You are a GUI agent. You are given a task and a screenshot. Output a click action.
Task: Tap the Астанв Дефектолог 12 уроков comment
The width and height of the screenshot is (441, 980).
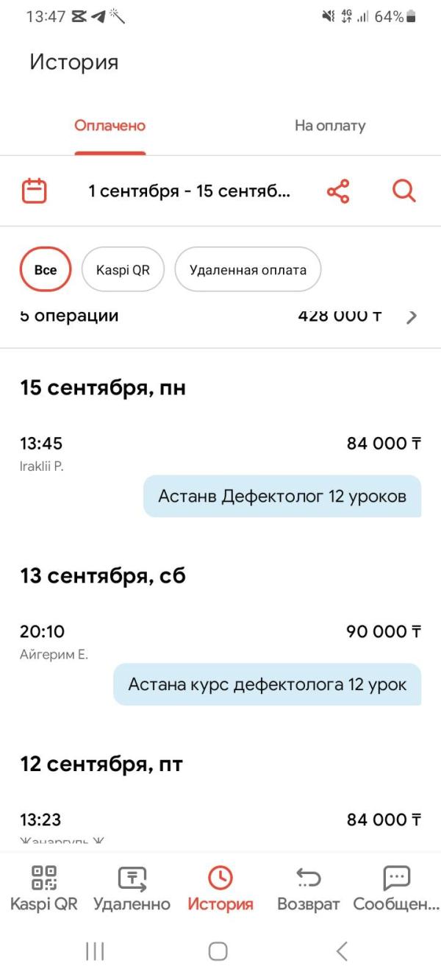click(x=282, y=497)
